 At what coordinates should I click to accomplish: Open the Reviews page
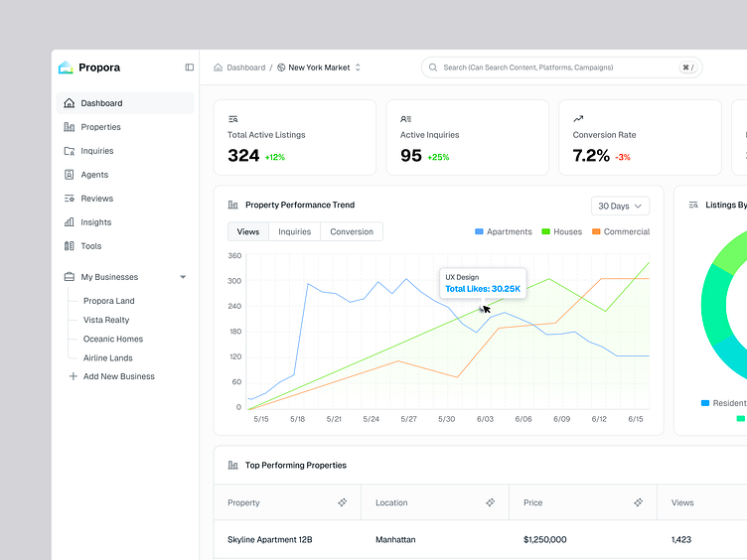[125, 199]
